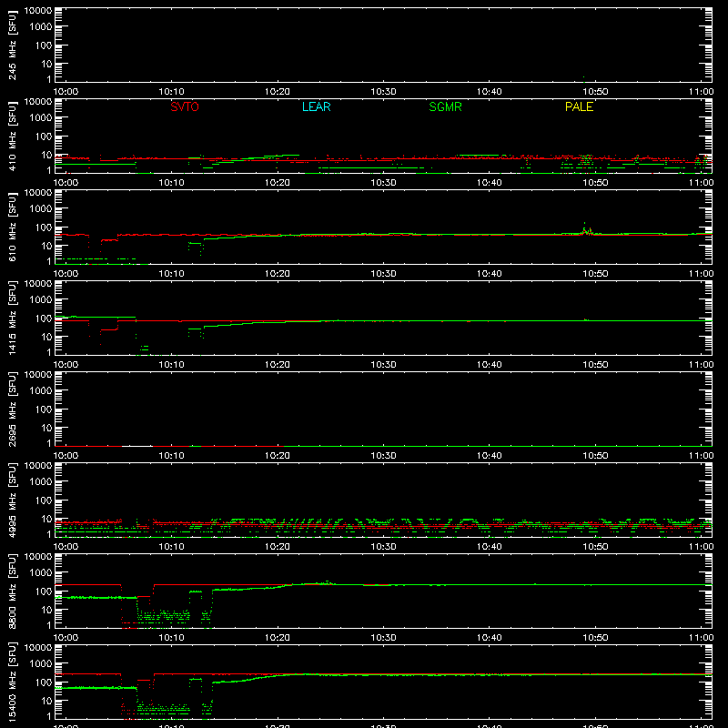
Task: Select the 610 MHz [SFU] axis title
Action: [13, 227]
